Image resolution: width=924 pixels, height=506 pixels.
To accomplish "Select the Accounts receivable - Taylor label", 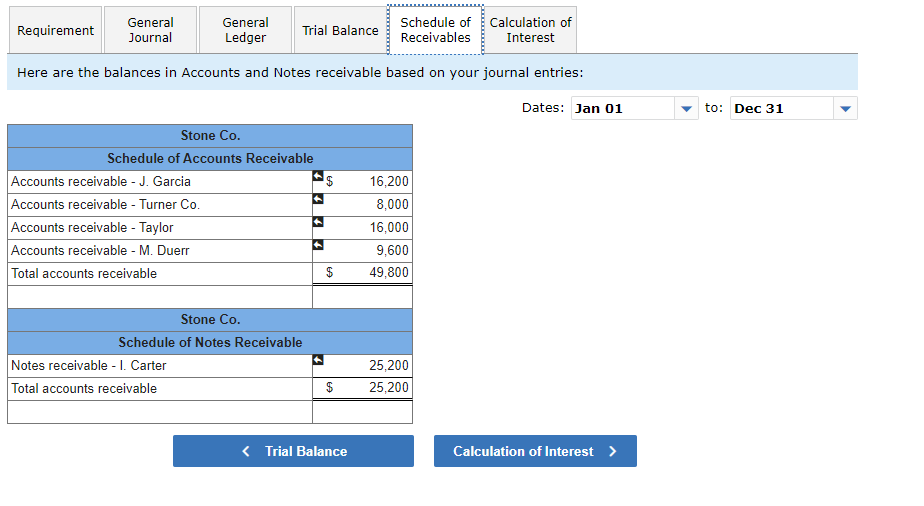I will coord(92,227).
